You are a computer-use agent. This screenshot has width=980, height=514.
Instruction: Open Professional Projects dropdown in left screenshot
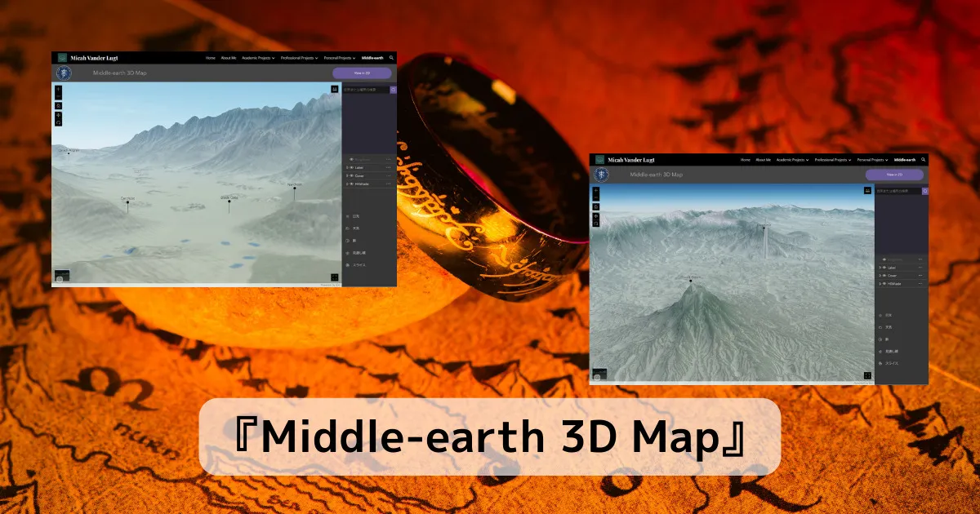point(299,58)
